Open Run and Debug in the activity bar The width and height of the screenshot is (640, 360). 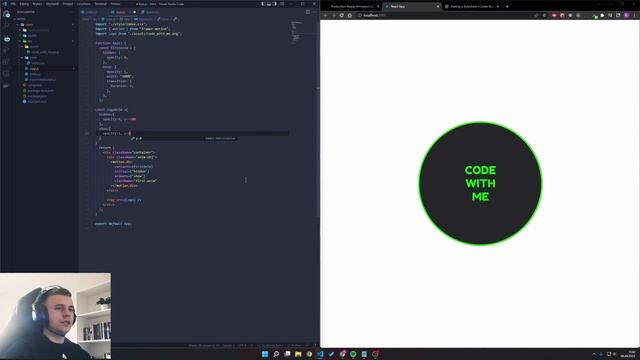tap(6, 50)
